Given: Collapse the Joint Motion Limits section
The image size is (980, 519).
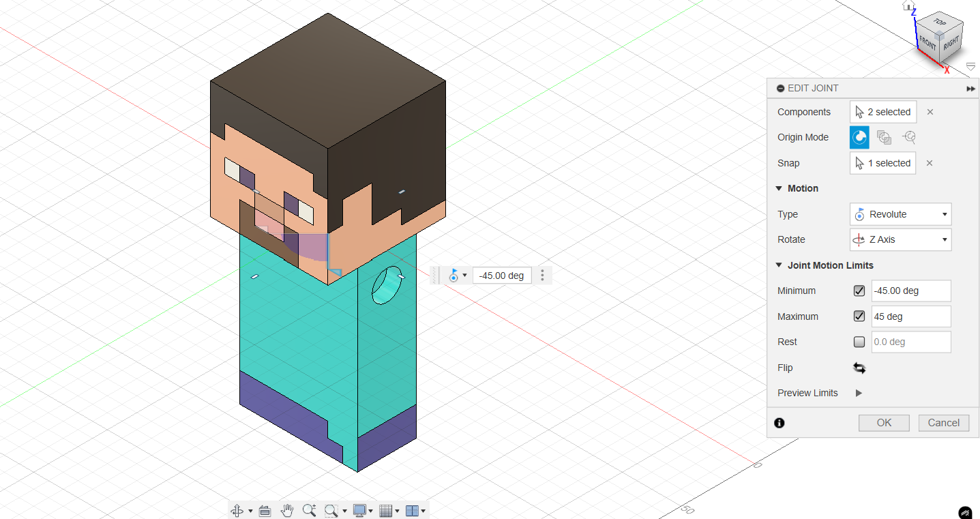Looking at the screenshot, I should pyautogui.click(x=779, y=265).
